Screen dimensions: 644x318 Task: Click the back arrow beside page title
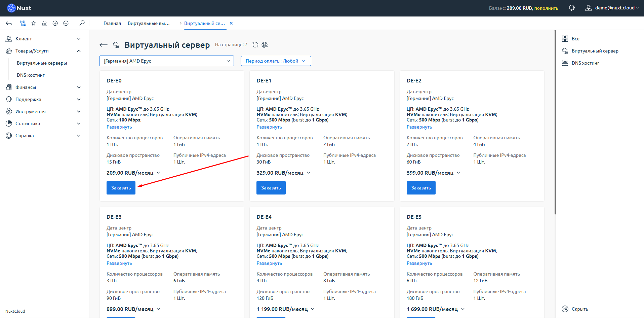click(104, 45)
